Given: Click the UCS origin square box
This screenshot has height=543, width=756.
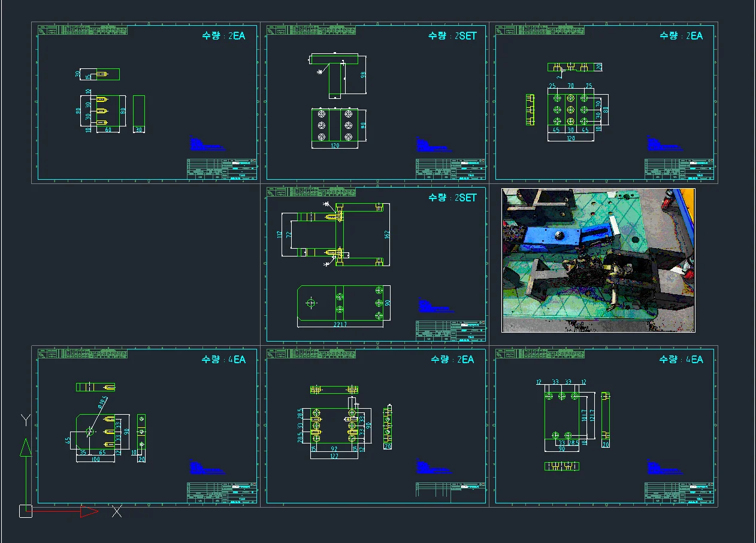Looking at the screenshot, I should coord(25,511).
